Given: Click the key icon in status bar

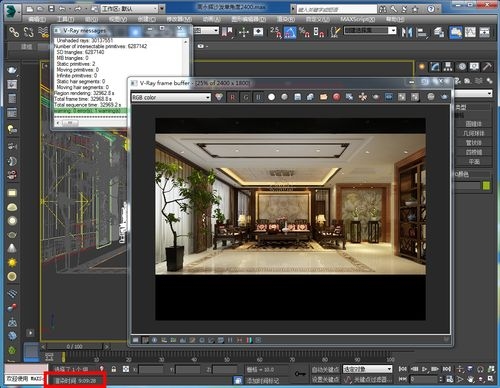Looking at the screenshot, I should pyautogui.click(x=300, y=374).
